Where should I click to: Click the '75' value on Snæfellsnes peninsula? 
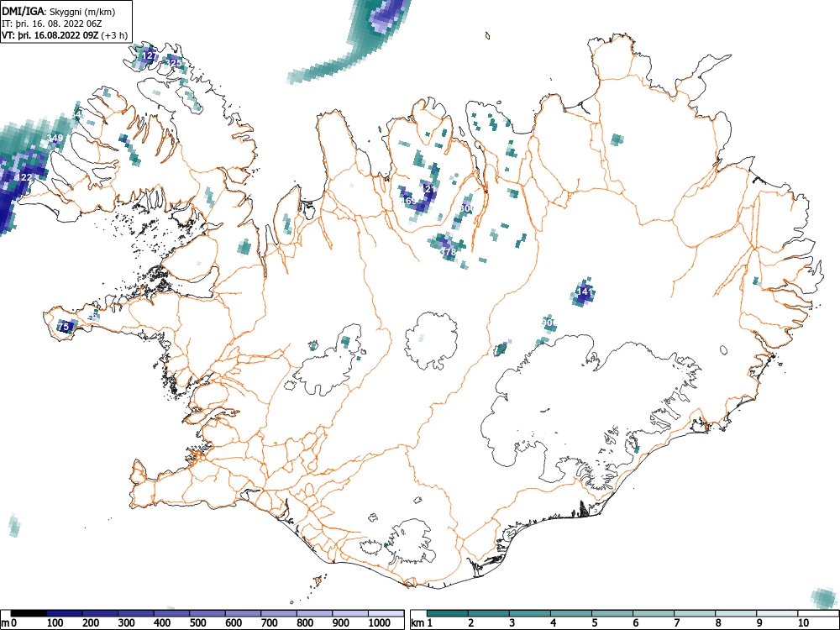click(63, 326)
